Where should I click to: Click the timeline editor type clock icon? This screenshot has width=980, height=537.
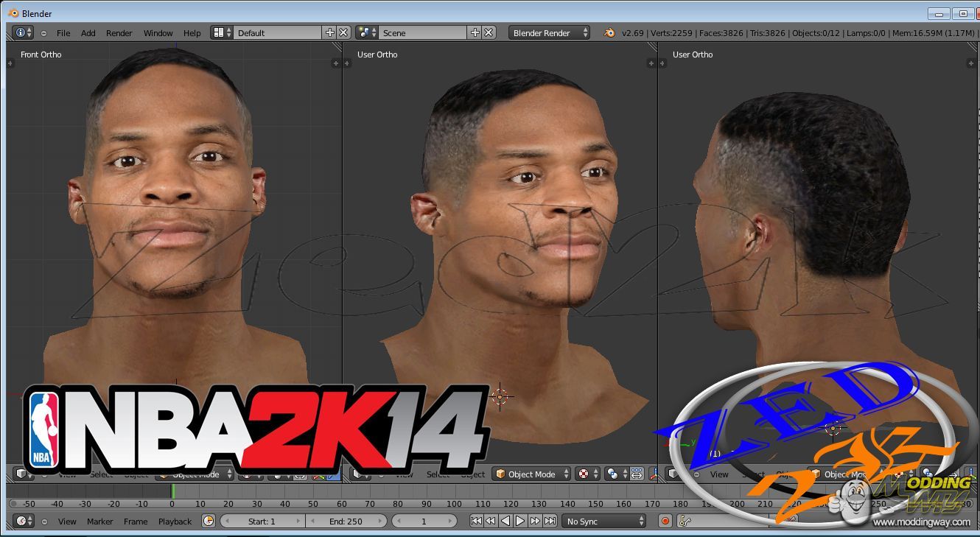(x=21, y=522)
